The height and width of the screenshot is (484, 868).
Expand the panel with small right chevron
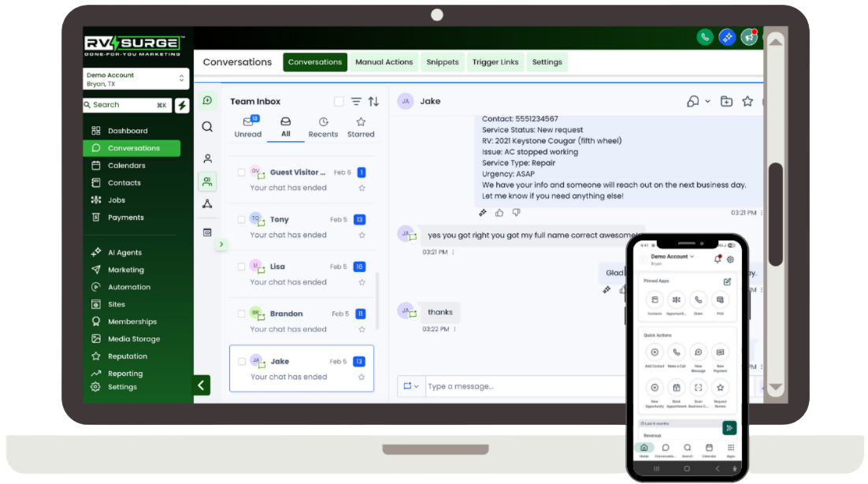(x=221, y=244)
